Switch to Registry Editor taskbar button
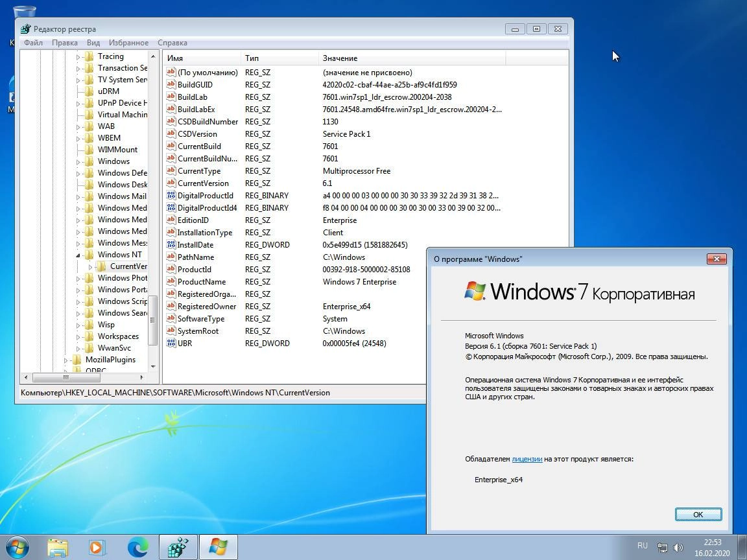The height and width of the screenshot is (560, 747). (x=178, y=547)
